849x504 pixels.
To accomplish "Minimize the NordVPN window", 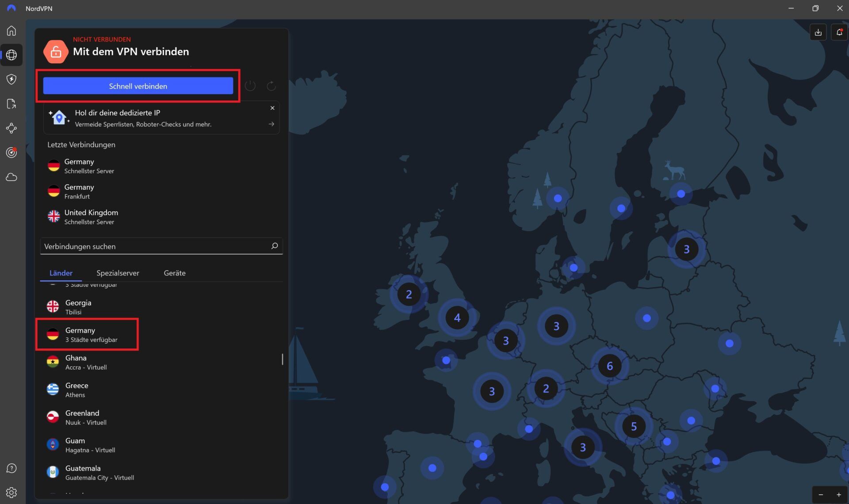I will click(791, 8).
